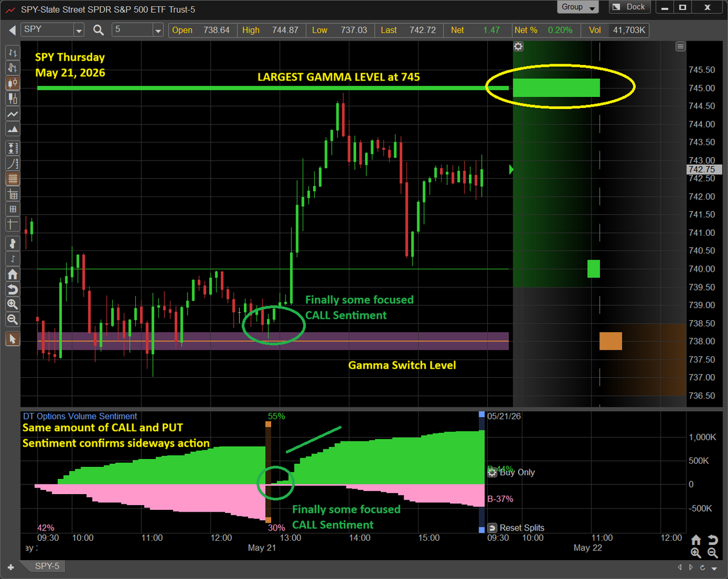
Task: Click the 05/21/26 date label
Action: coord(504,417)
